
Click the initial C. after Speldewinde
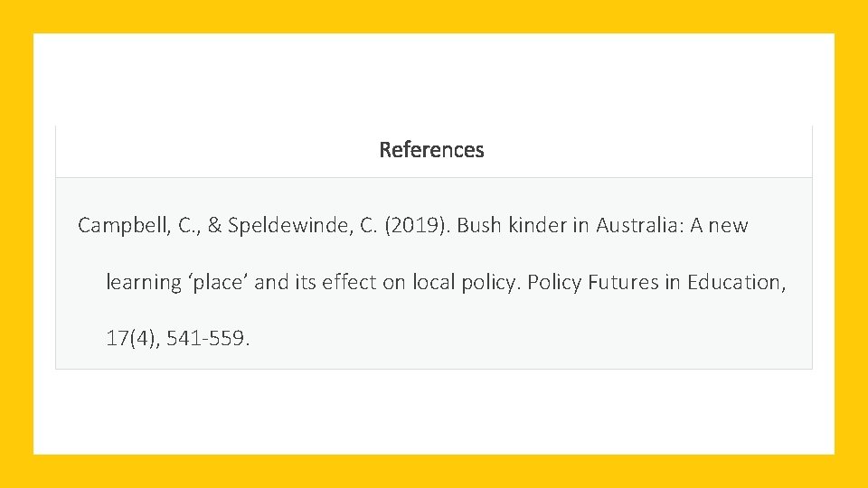pyautogui.click(x=370, y=226)
